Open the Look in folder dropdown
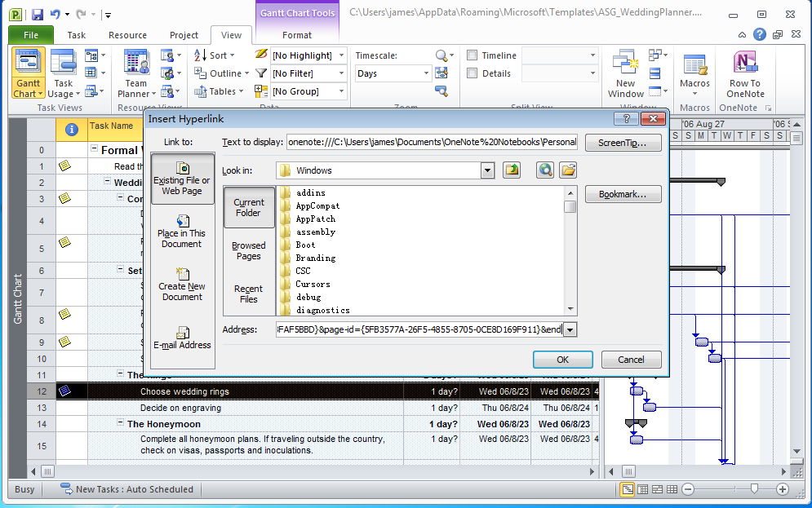Viewport: 812px width, 508px height. coord(487,170)
